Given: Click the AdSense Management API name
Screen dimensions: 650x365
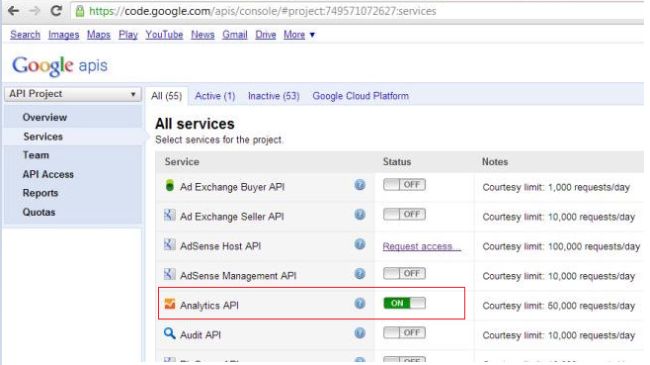Looking at the screenshot, I should [238, 276].
